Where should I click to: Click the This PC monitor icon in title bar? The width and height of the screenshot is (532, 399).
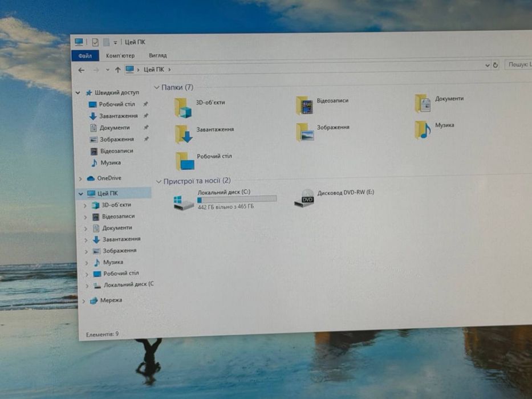[x=79, y=42]
